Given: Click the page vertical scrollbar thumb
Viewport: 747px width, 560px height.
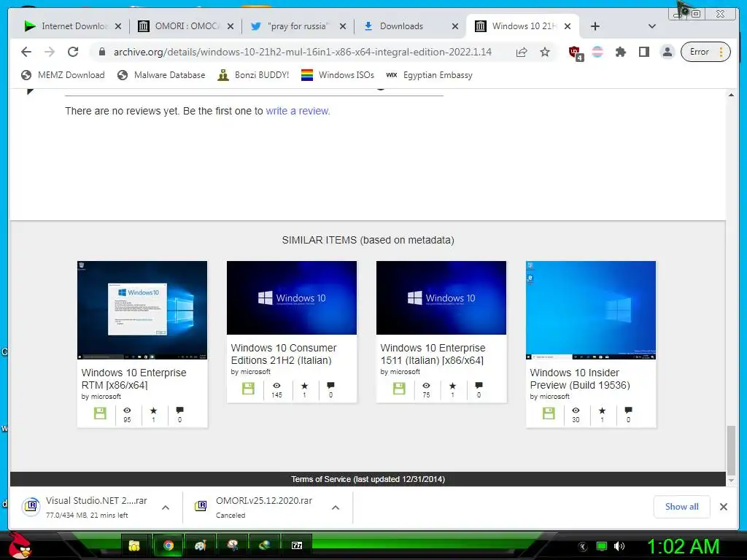Looking at the screenshot, I should (731, 451).
